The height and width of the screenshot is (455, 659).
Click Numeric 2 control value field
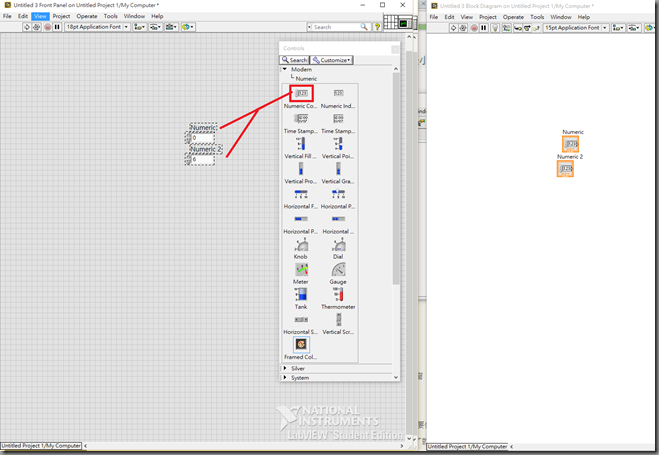click(203, 160)
